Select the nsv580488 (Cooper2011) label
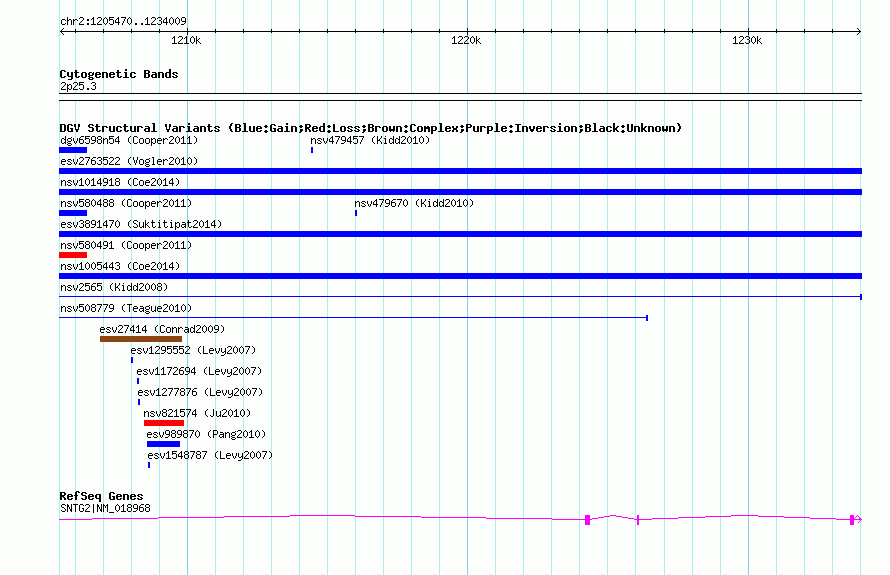This screenshot has width=890, height=575. [126, 203]
